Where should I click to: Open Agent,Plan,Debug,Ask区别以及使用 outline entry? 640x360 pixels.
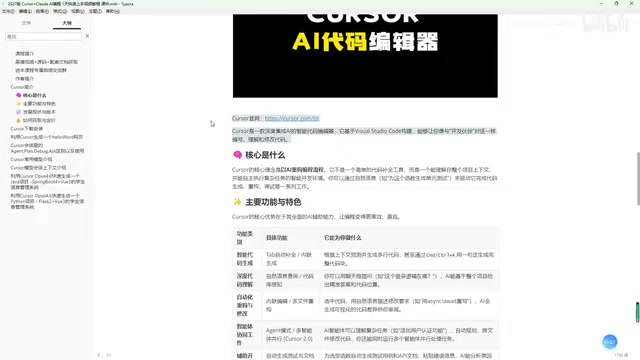47,148
